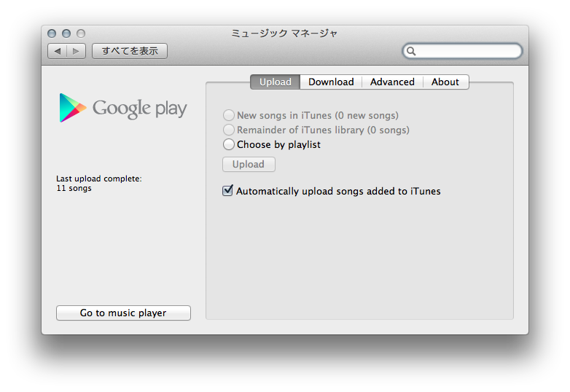This screenshot has width=570, height=392.
Task: Open the Advanced tab
Action: tap(392, 82)
